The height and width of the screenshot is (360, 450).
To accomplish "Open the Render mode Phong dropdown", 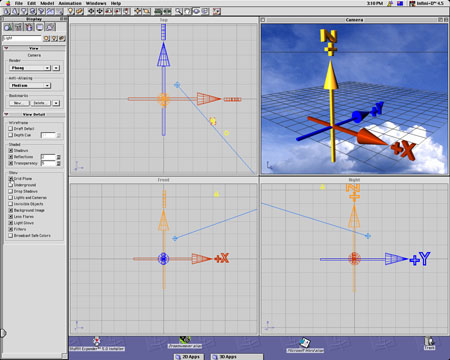I will [30, 68].
